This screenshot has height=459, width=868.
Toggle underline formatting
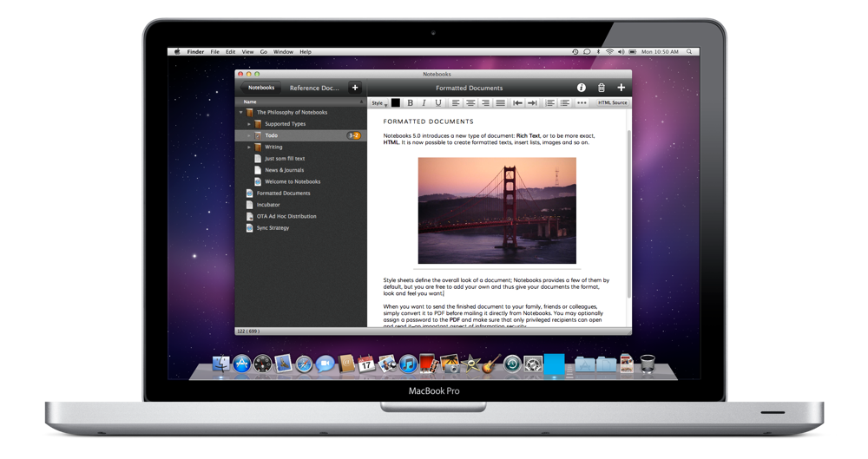click(x=437, y=102)
